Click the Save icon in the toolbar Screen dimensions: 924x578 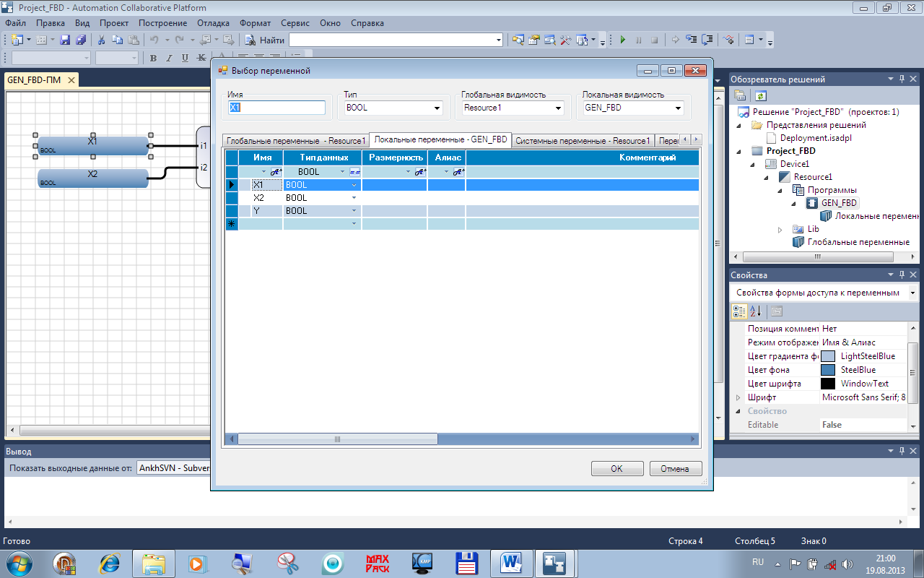(65, 40)
